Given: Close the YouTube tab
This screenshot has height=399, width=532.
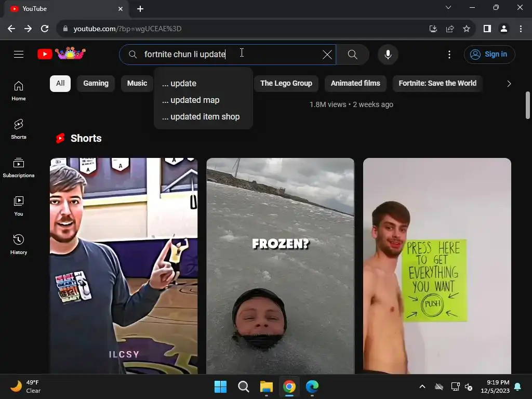Looking at the screenshot, I should point(121,9).
